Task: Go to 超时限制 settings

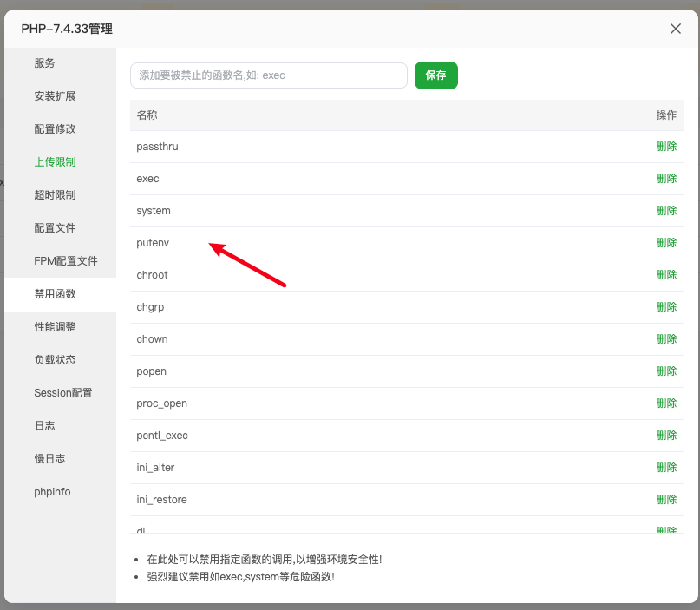Action: (55, 195)
